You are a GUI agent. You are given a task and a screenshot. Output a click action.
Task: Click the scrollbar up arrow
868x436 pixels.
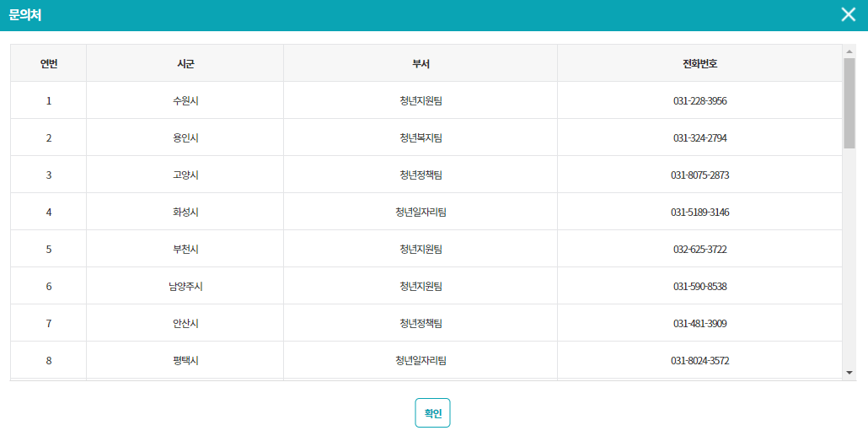click(x=849, y=51)
